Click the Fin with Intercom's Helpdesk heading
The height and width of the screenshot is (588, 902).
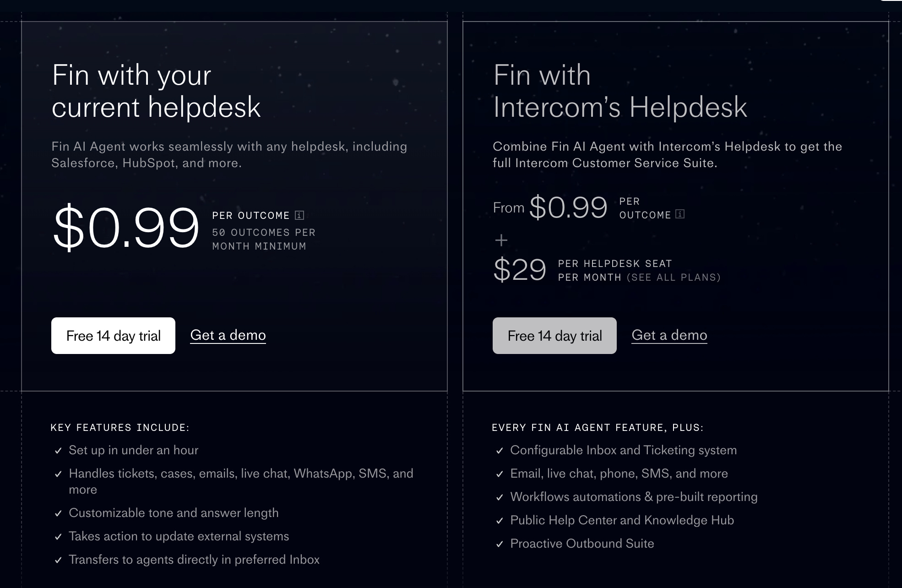click(x=620, y=91)
